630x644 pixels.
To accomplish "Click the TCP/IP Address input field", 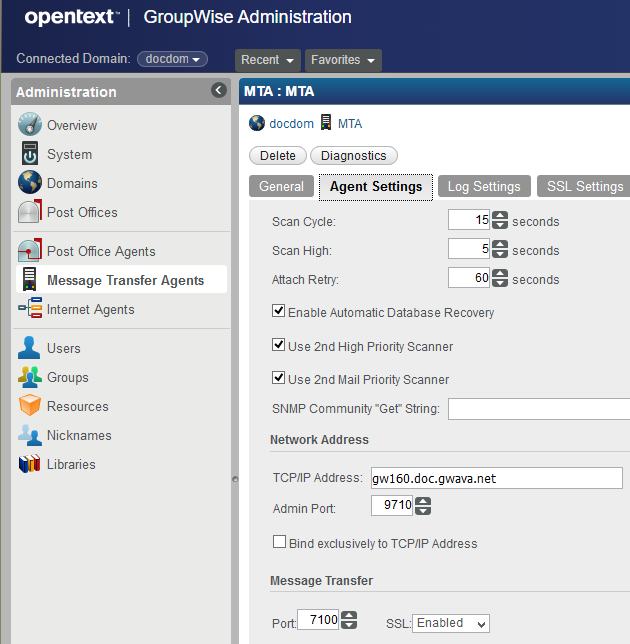I will click(x=497, y=478).
